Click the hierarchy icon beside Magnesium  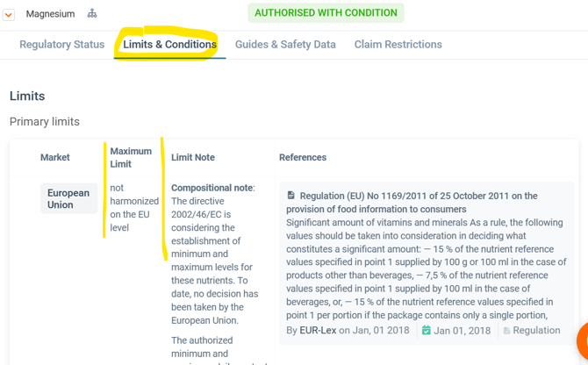click(x=92, y=14)
